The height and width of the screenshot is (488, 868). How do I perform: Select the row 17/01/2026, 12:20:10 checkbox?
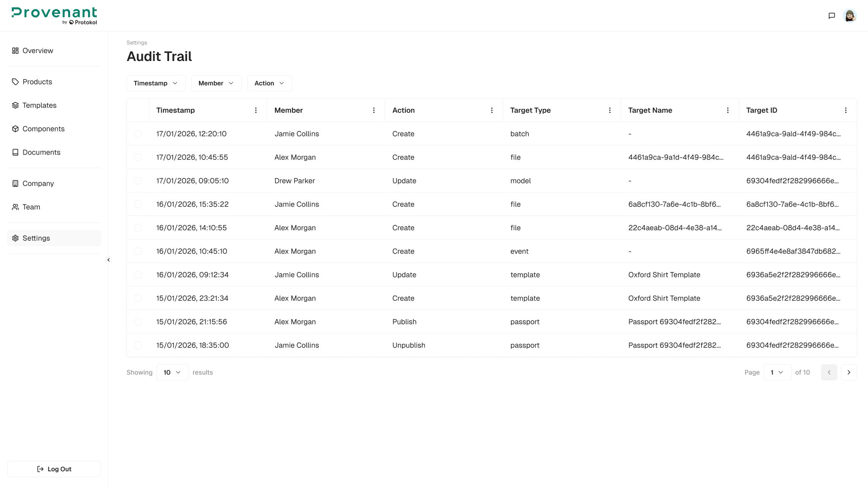138,134
